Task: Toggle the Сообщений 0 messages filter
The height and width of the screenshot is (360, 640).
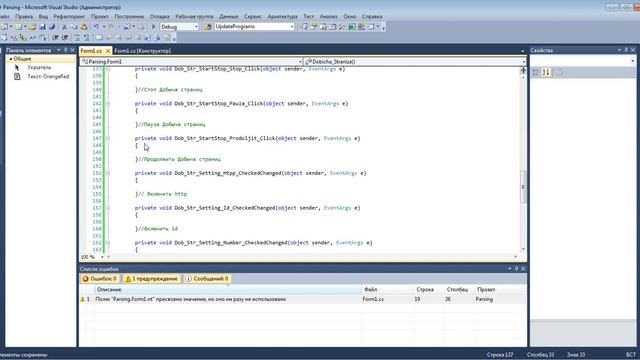Action: pos(207,279)
